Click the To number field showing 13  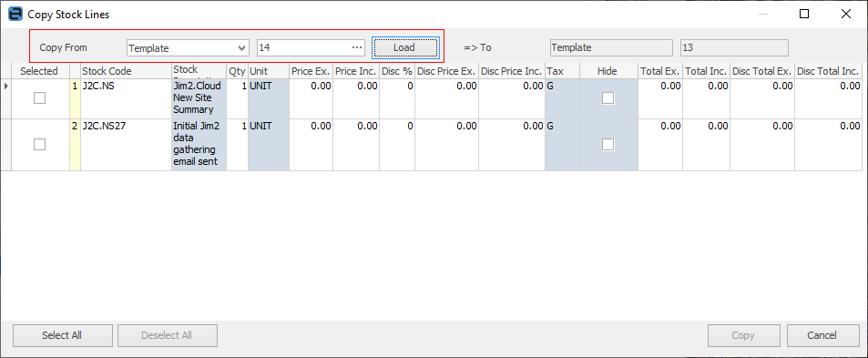(x=734, y=47)
